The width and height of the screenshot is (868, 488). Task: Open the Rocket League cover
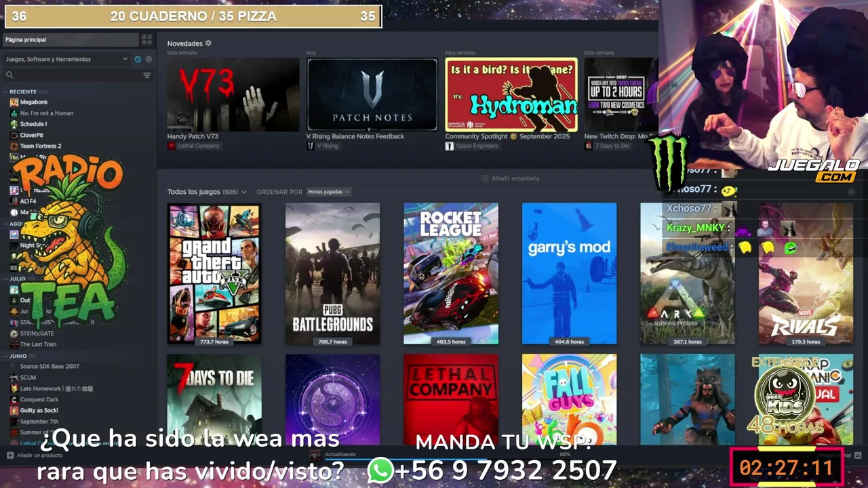coord(451,274)
